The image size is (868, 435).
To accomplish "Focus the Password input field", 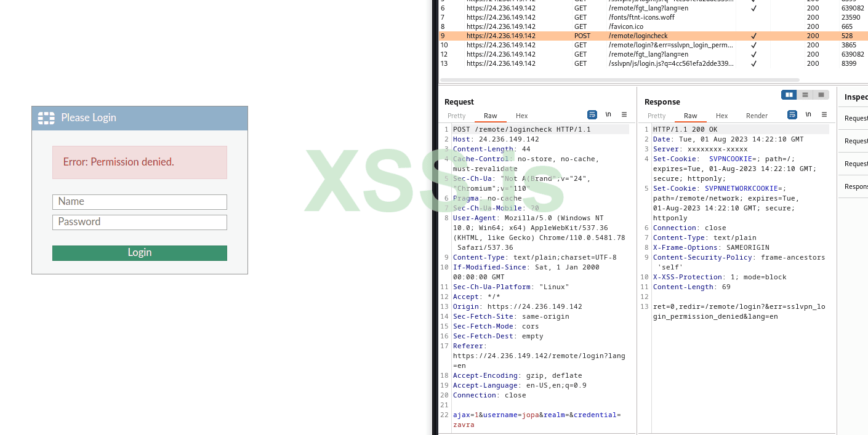I will coord(140,222).
